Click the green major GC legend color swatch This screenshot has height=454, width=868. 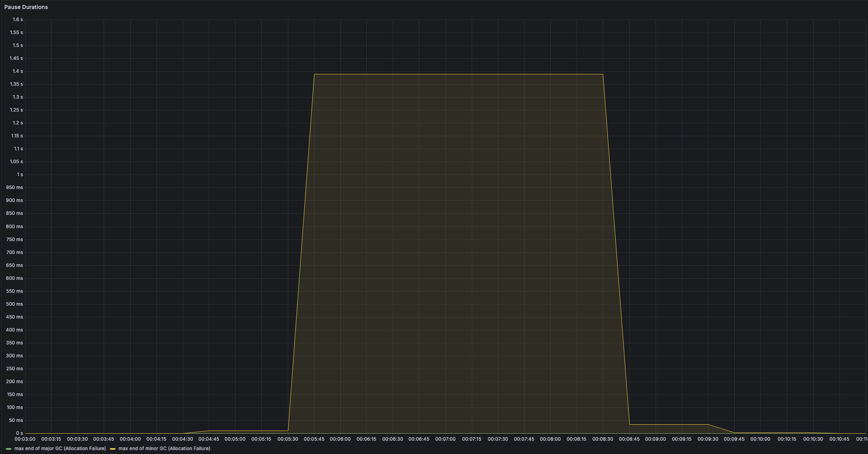[x=9, y=449]
